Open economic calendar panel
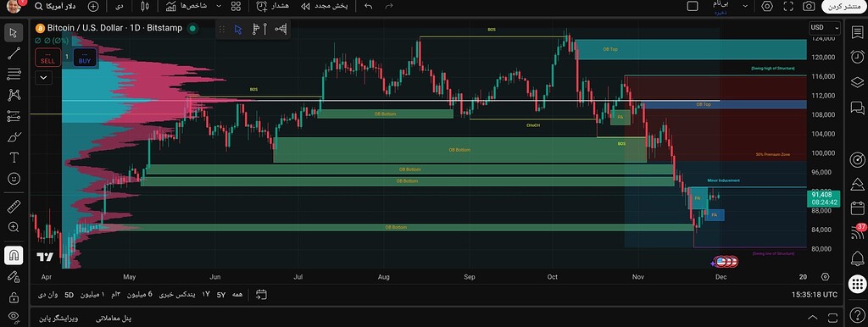Viewport: 868px width, 327px height. click(x=857, y=208)
